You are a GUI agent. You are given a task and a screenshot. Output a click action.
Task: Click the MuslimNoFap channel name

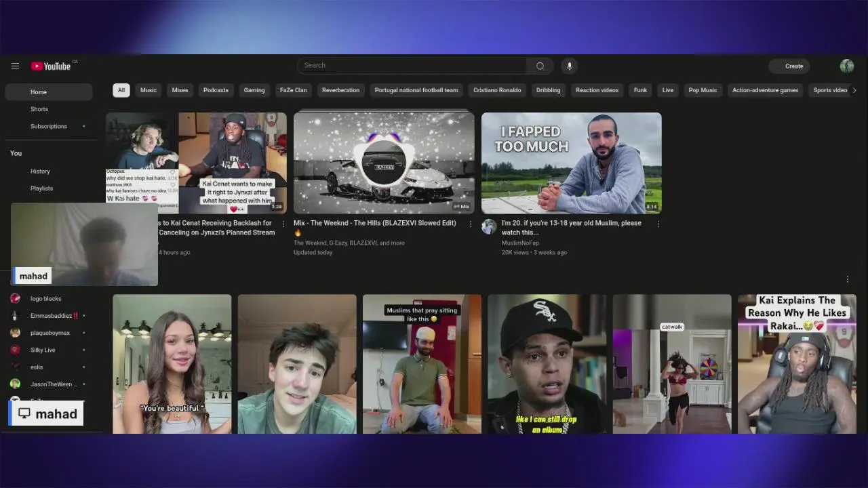[520, 243]
